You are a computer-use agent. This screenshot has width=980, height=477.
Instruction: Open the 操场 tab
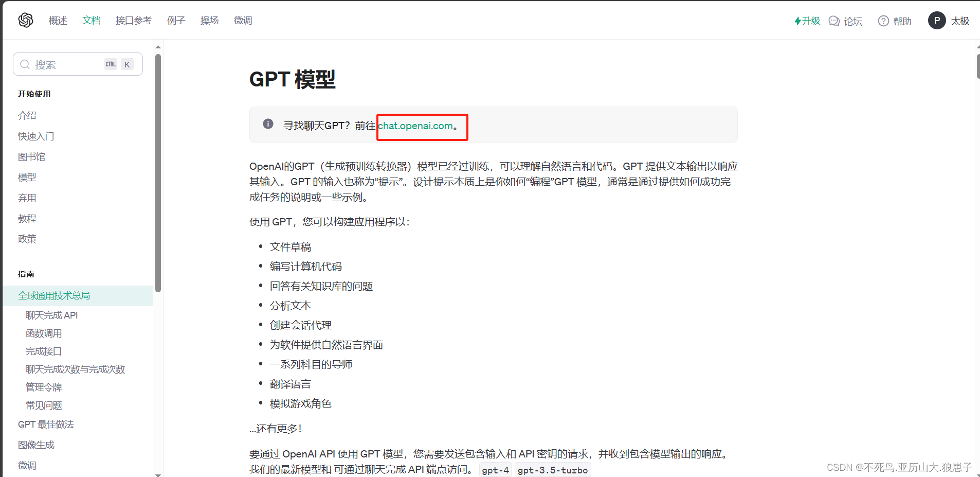point(210,21)
